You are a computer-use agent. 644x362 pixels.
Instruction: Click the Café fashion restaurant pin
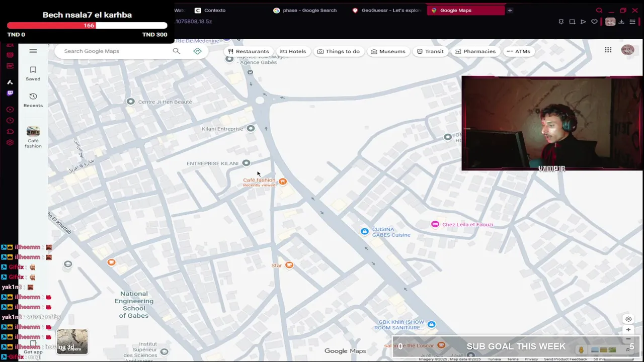coord(283,182)
